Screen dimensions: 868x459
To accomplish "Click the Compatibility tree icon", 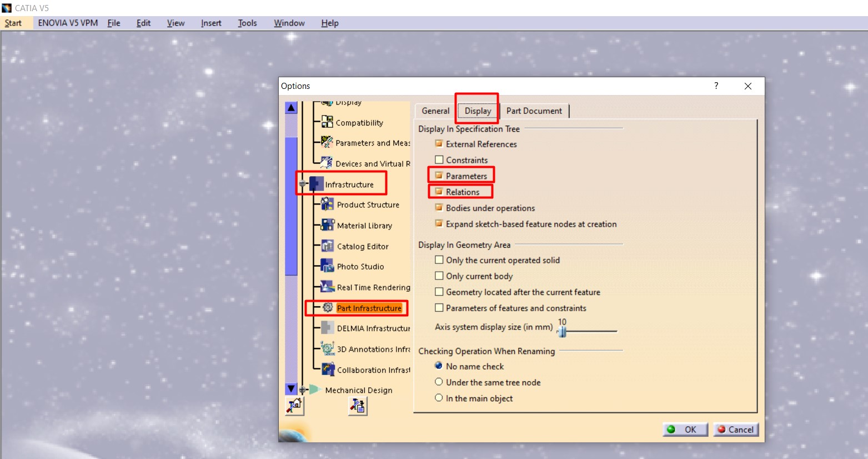I will (327, 122).
